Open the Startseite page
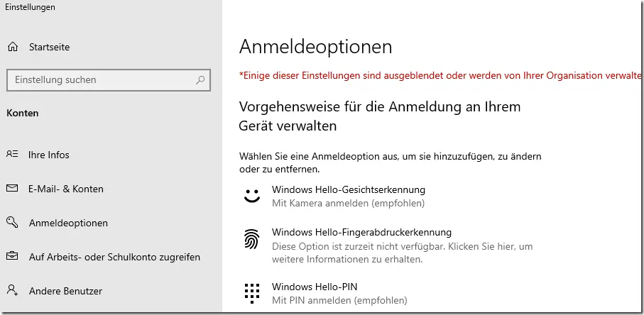 coord(49,47)
